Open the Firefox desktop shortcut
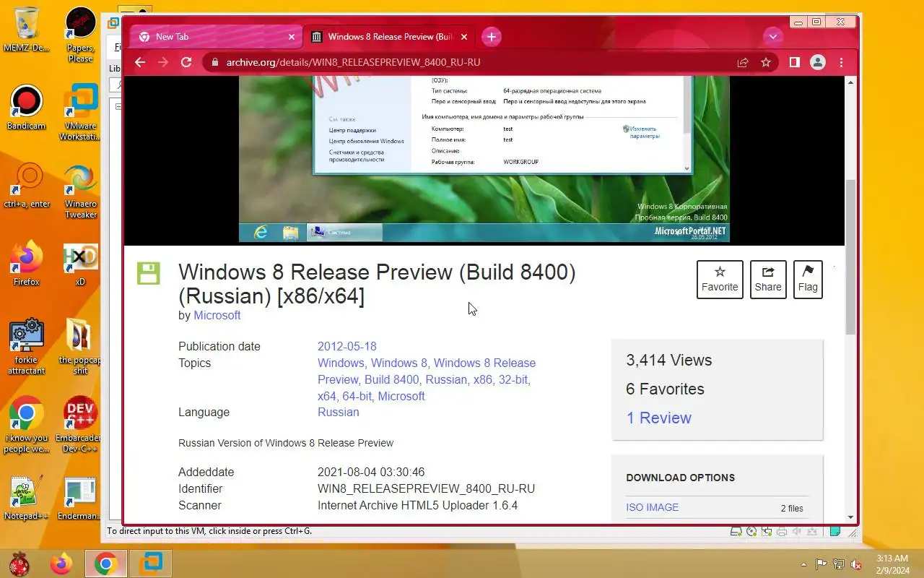Screen dimensions: 924x578 pyautogui.click(x=27, y=263)
